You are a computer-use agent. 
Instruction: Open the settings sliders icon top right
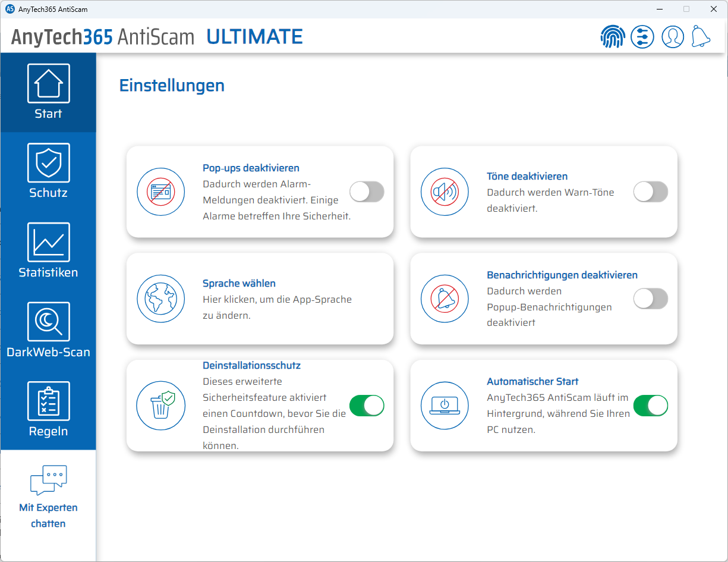click(642, 36)
